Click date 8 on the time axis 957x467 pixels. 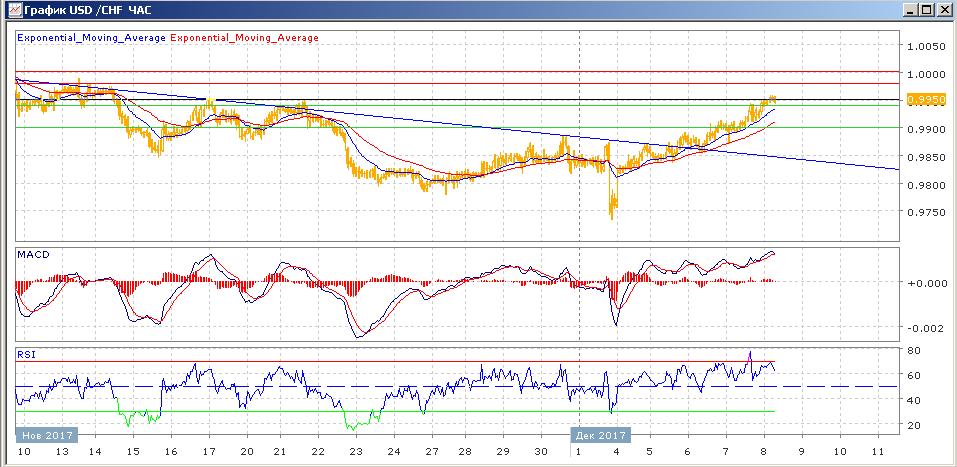(764, 452)
